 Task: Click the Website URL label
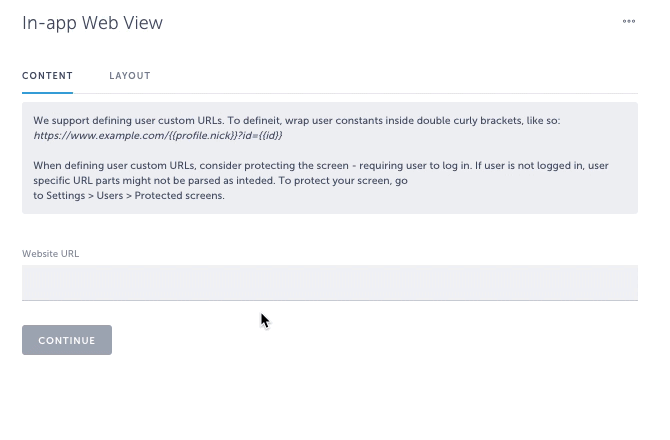click(50, 254)
